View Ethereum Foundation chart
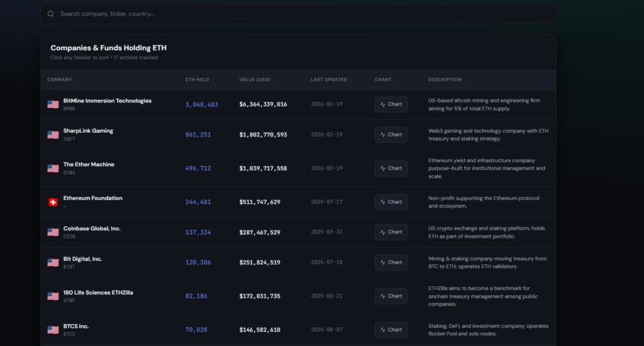 coord(391,202)
